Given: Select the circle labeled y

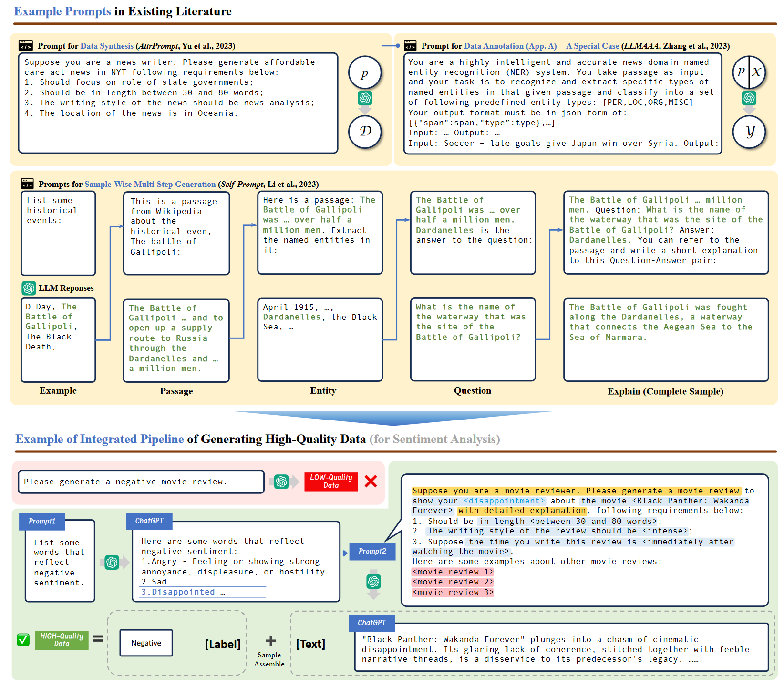Looking at the screenshot, I should (749, 132).
